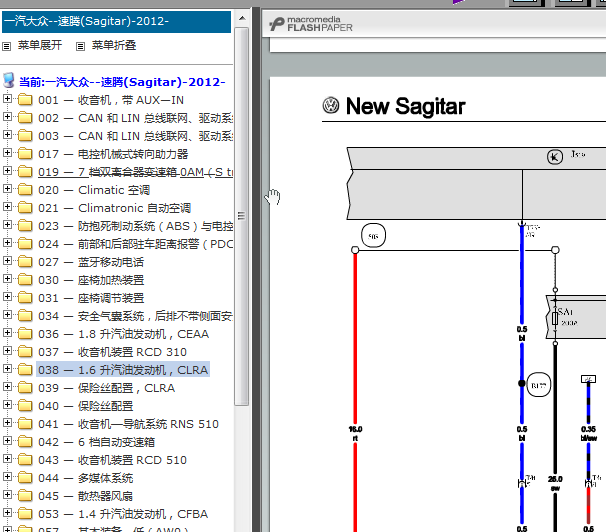Click the sidebar scrollbar up arrow
This screenshot has height=532, width=606.
point(242,18)
